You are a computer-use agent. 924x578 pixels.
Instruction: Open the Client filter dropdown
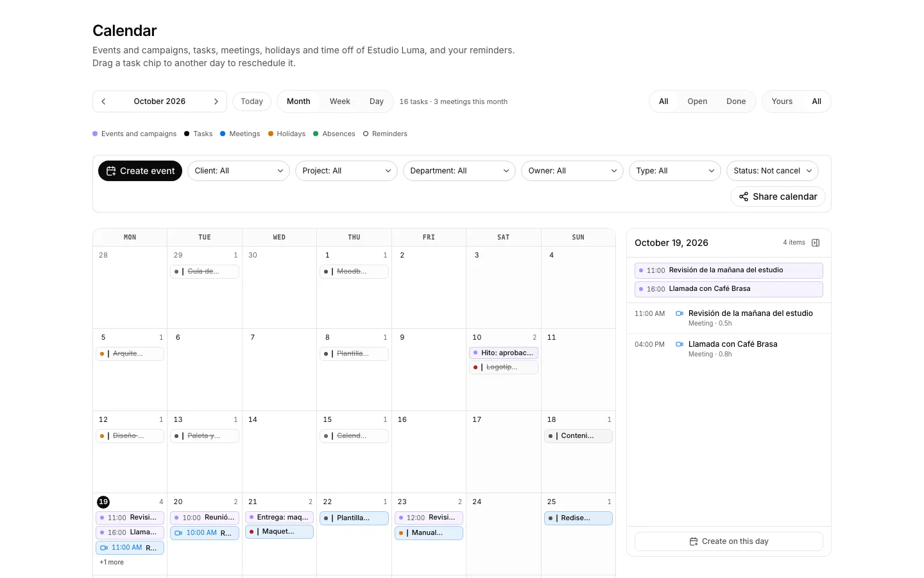coord(239,171)
